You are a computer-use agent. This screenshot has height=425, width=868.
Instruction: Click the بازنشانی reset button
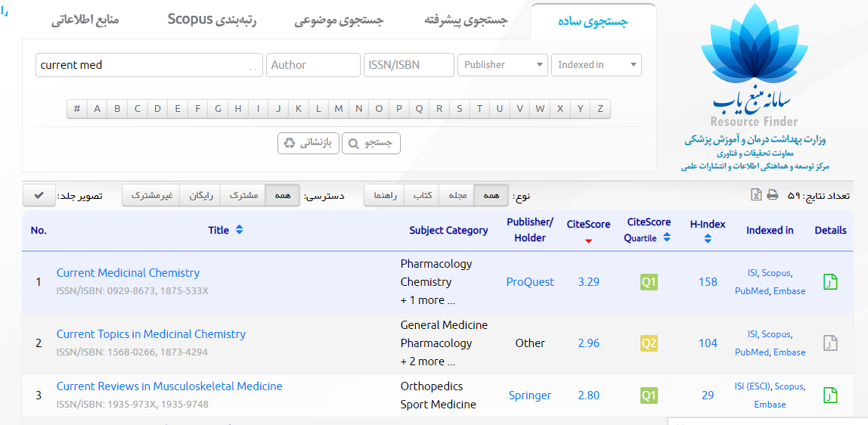point(308,144)
